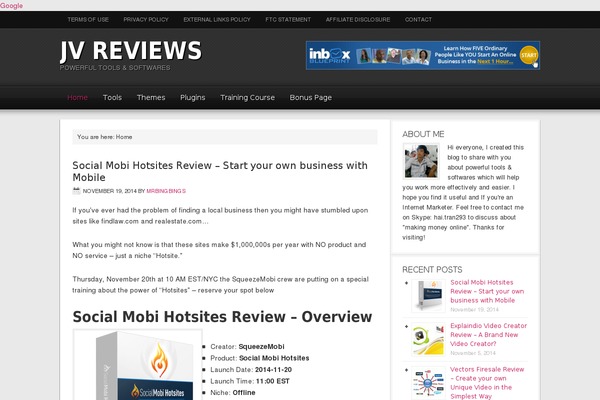Click the Inbox Blueprint banner ad
600x400 pixels.
point(423,56)
